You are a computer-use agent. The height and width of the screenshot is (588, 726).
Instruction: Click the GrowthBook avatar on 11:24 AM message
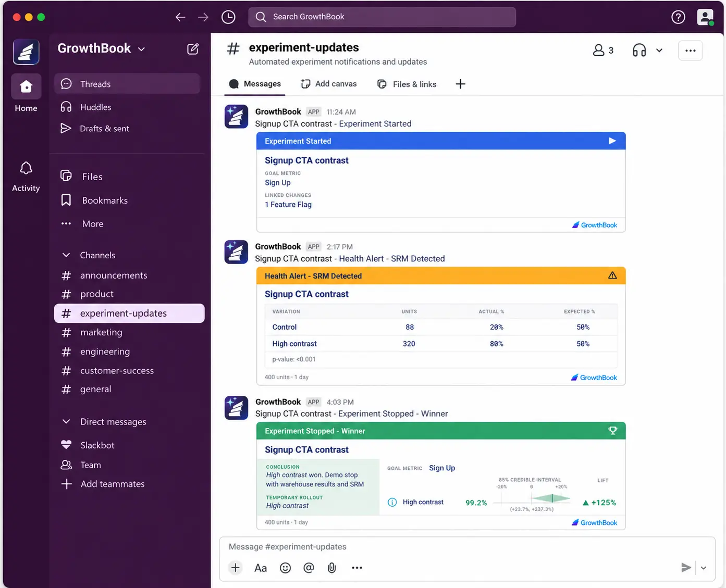click(236, 117)
